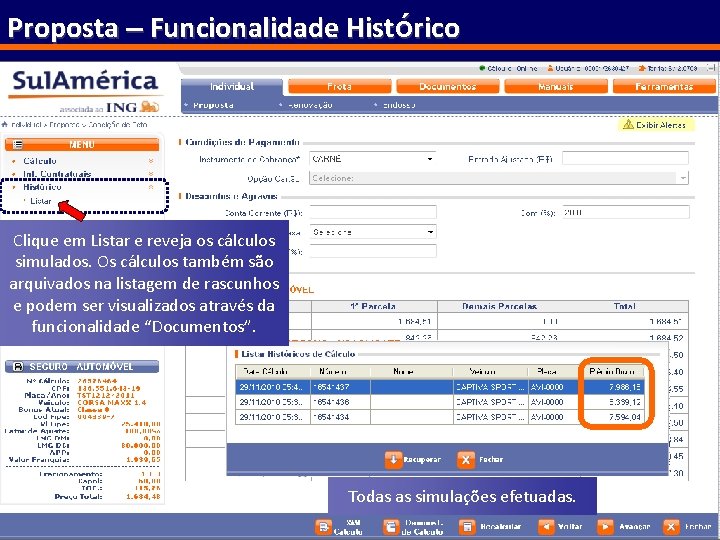Open the Individual tab
The image size is (720, 540).
tap(232, 86)
